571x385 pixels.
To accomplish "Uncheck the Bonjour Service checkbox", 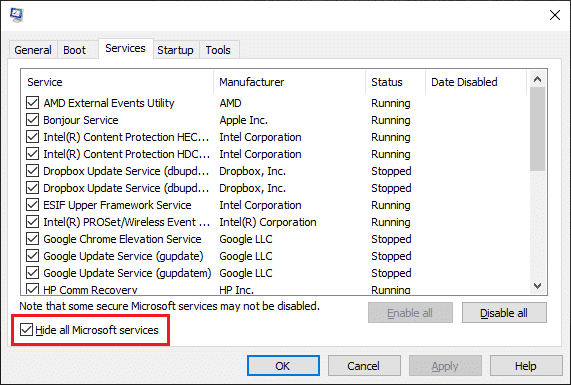I will pos(32,120).
